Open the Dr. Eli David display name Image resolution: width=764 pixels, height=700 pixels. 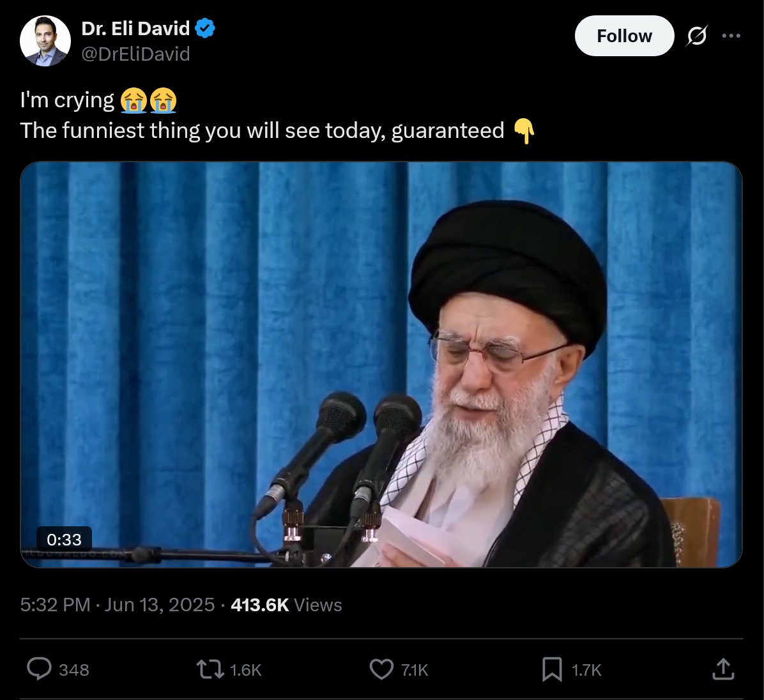pyautogui.click(x=135, y=28)
